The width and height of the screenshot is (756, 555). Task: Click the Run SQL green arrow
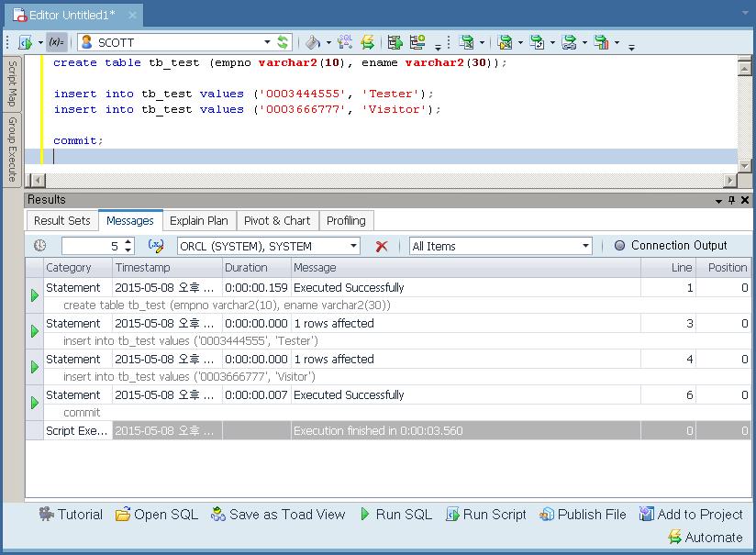(x=365, y=515)
